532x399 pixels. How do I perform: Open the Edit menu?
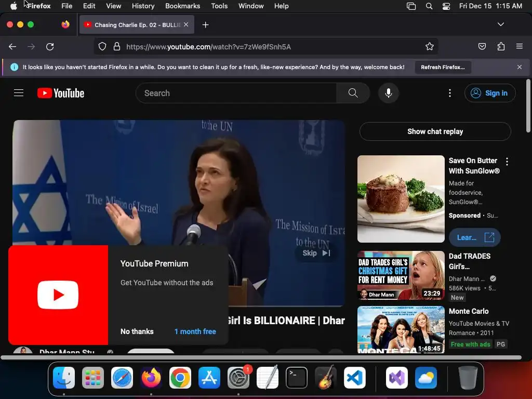click(89, 6)
